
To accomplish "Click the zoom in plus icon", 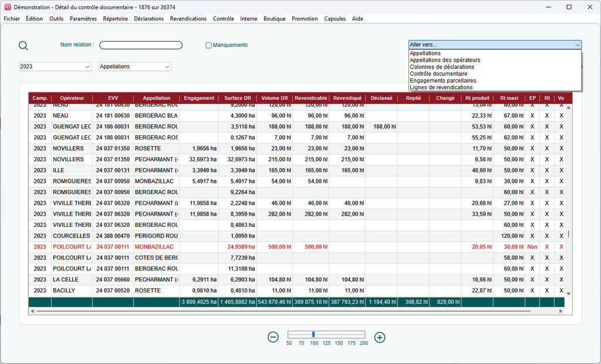I will tap(380, 337).
